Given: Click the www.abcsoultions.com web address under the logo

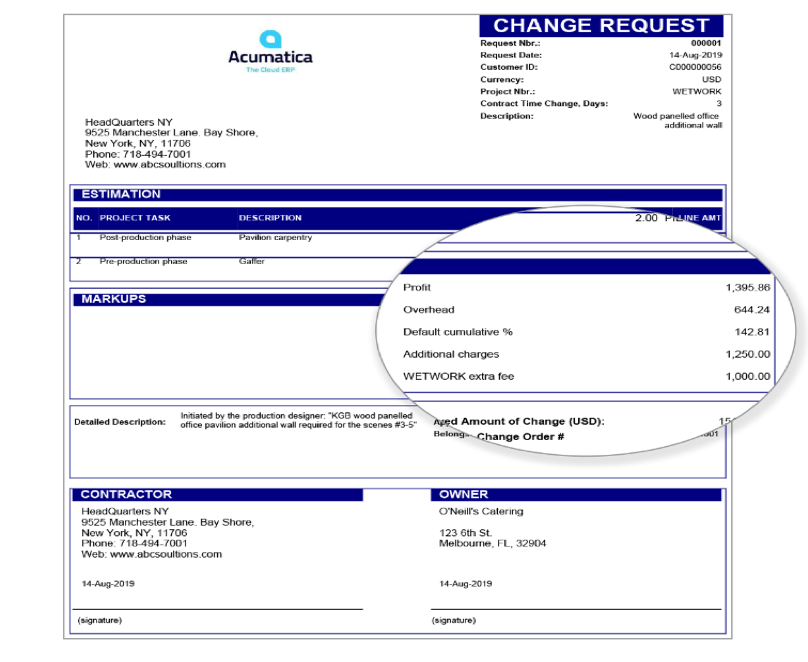Looking at the screenshot, I should [x=170, y=165].
